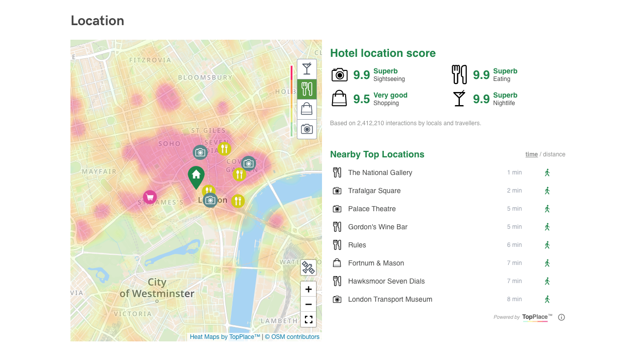Zoom in on the map
Image resolution: width=644 pixels, height=360 pixels.
(308, 289)
